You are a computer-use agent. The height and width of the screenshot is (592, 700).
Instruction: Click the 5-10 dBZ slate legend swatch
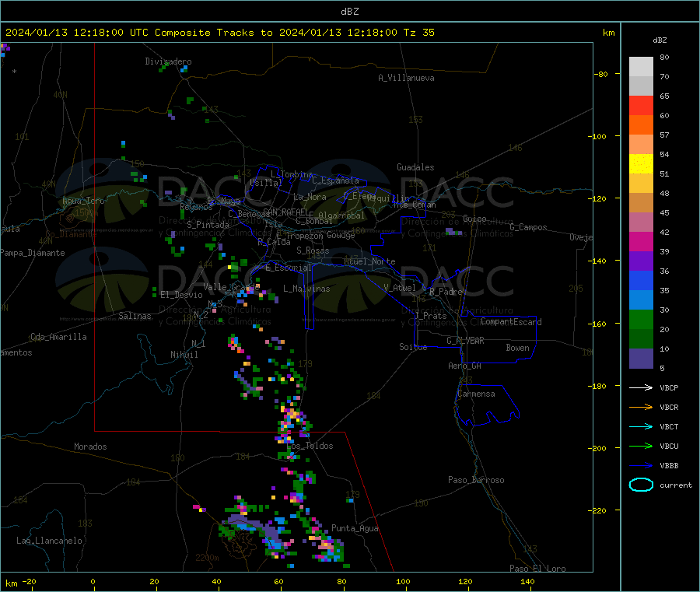[641, 359]
